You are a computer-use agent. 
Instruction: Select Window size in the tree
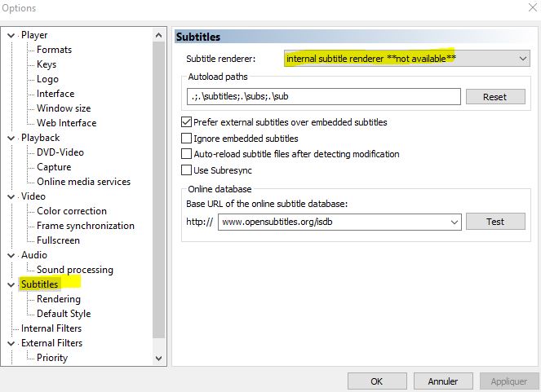64,108
